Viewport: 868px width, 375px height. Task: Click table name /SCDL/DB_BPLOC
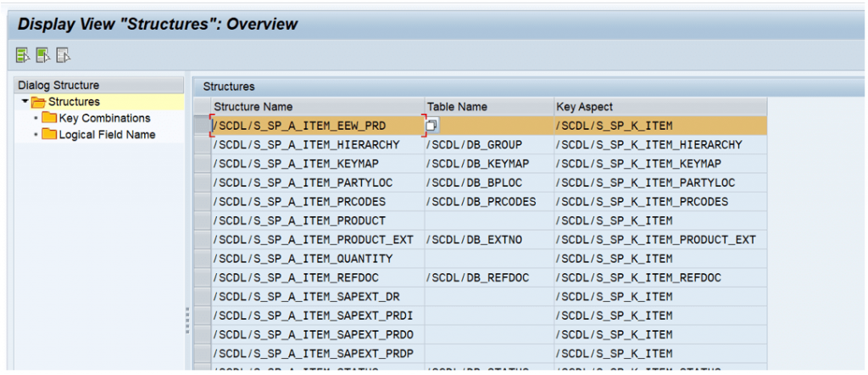tap(475, 182)
